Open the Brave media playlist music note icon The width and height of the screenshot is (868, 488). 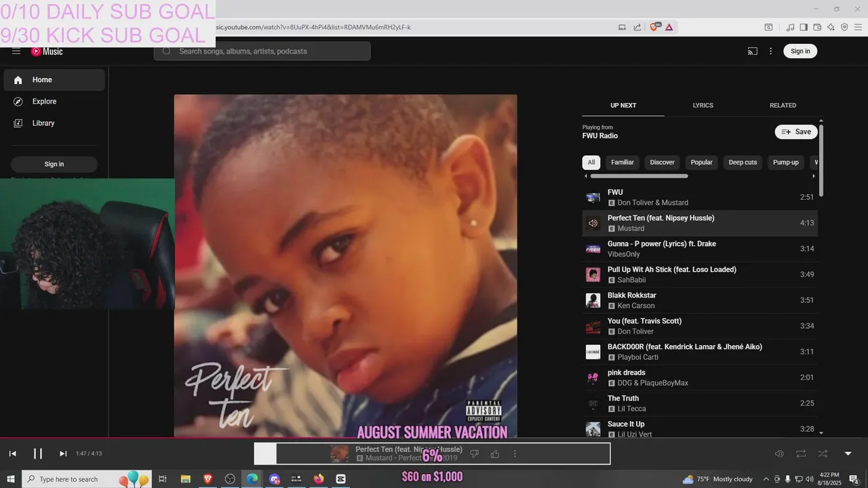point(790,27)
